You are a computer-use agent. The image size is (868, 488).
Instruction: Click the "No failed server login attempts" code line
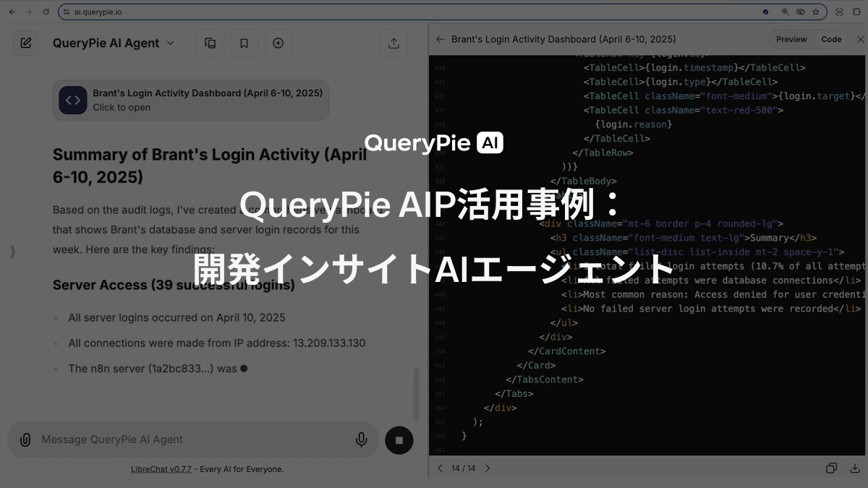point(711,309)
